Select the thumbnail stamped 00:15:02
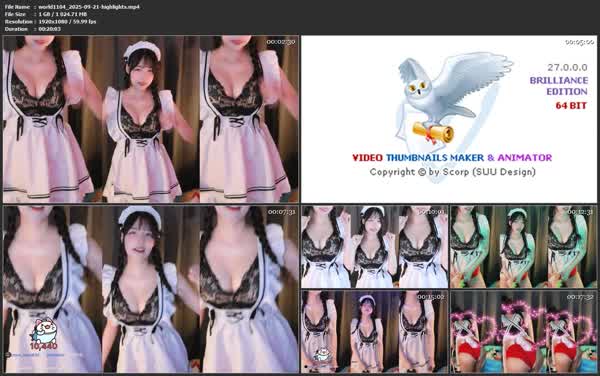The width and height of the screenshot is (600, 376). [374, 331]
